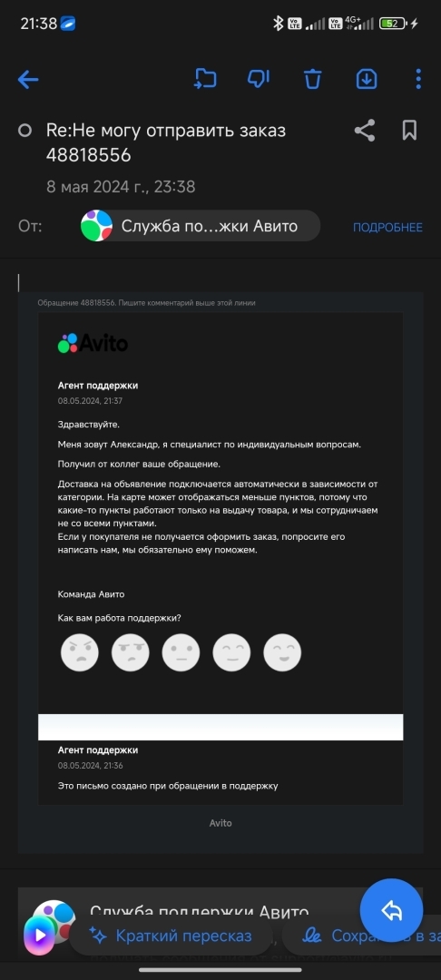
Task: Open the three-dot overflow menu
Action: pyautogui.click(x=418, y=79)
